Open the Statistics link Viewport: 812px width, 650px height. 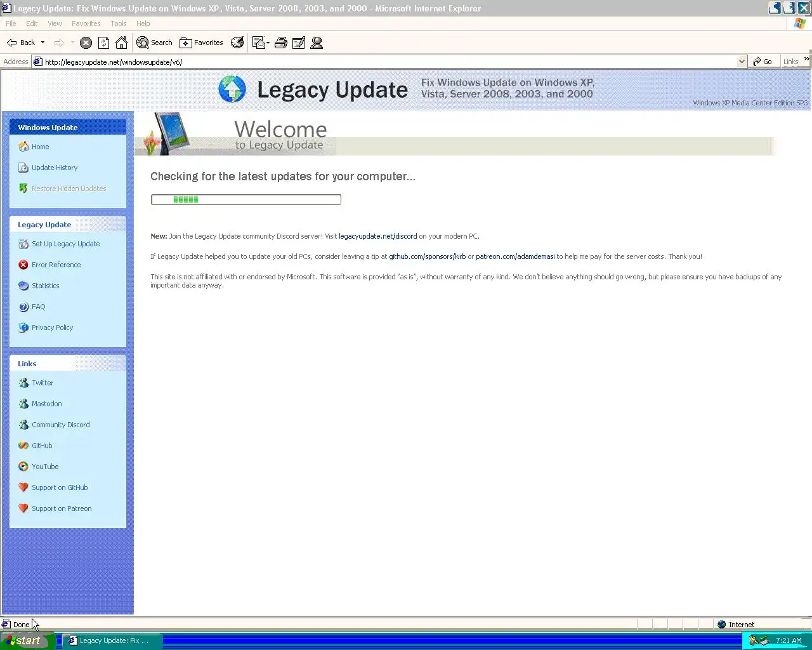tap(45, 286)
